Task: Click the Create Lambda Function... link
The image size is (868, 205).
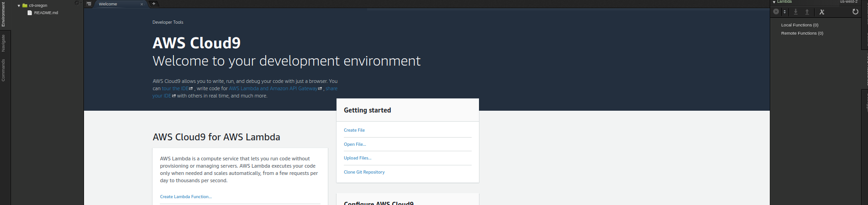Action: point(186,197)
